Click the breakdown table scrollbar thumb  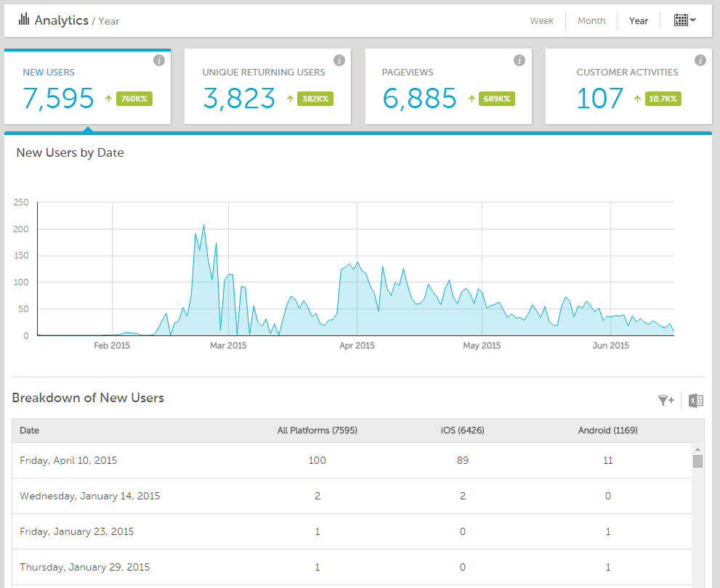tap(697, 461)
